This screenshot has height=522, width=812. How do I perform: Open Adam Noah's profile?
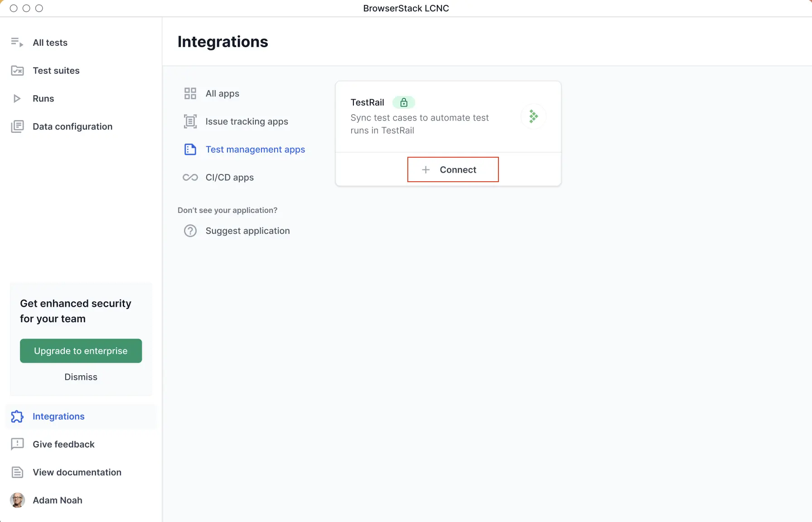[x=57, y=500]
